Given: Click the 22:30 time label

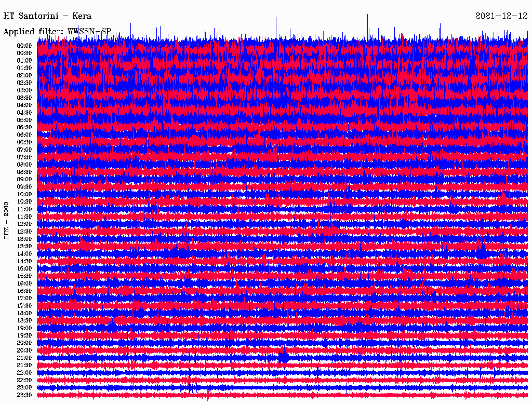Looking at the screenshot, I should [24, 380].
